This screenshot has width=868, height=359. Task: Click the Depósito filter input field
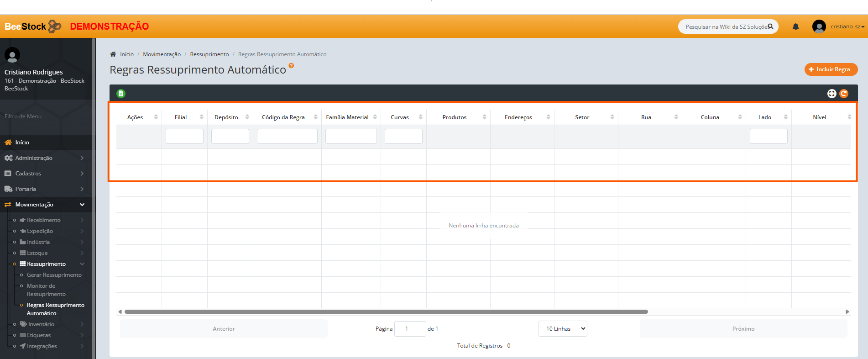pos(230,137)
